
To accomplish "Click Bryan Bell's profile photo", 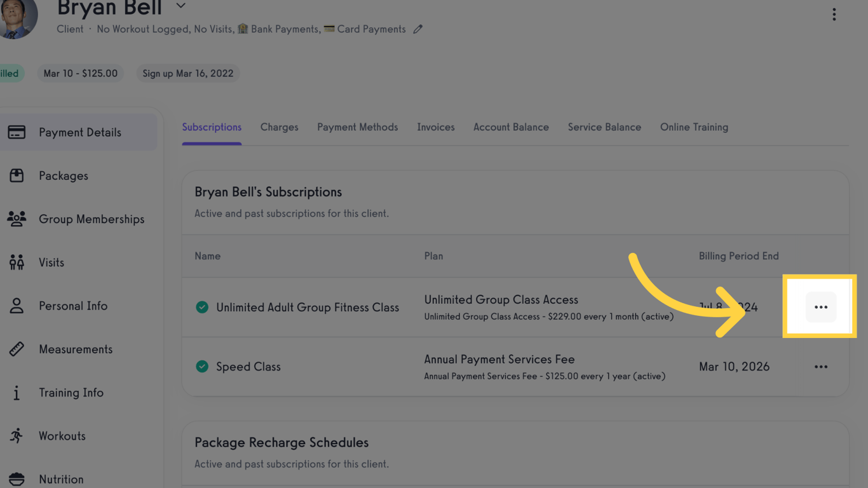I will [18, 19].
